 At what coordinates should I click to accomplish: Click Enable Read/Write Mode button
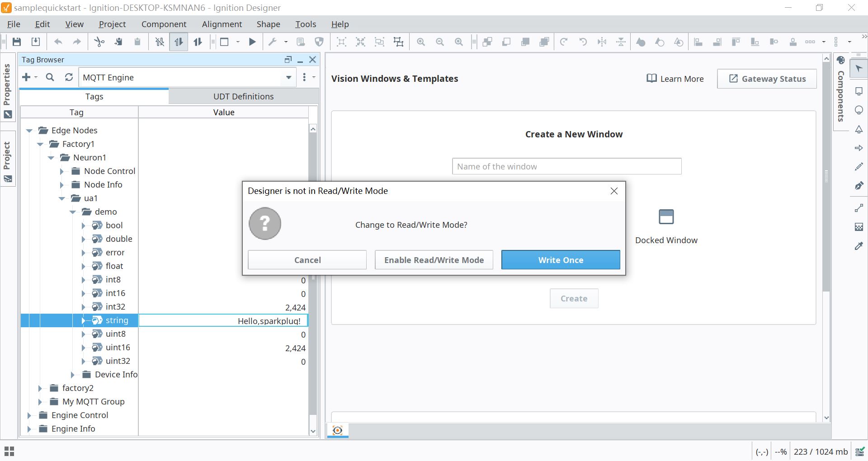[434, 260]
